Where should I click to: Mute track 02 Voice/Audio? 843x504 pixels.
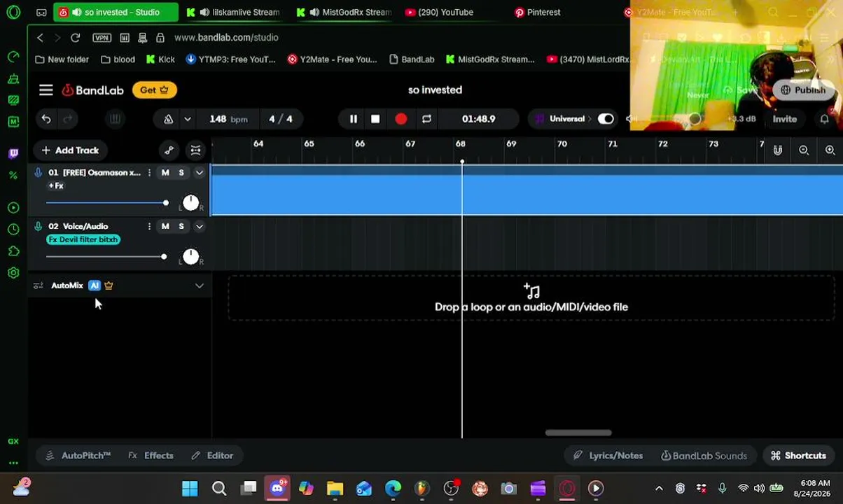click(165, 226)
